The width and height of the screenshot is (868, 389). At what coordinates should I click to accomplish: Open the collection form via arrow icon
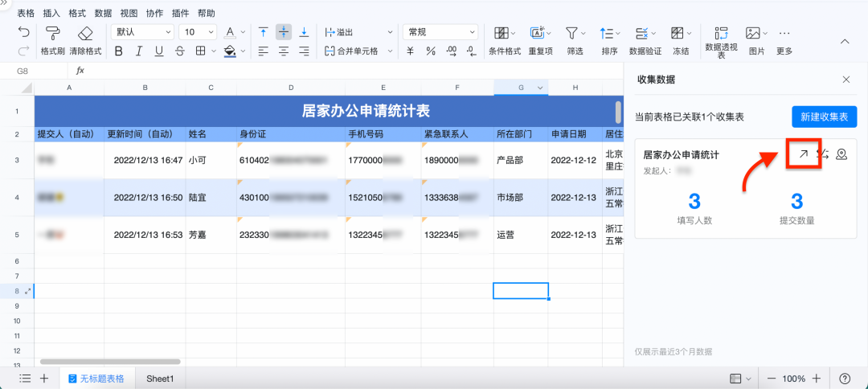pyautogui.click(x=801, y=154)
